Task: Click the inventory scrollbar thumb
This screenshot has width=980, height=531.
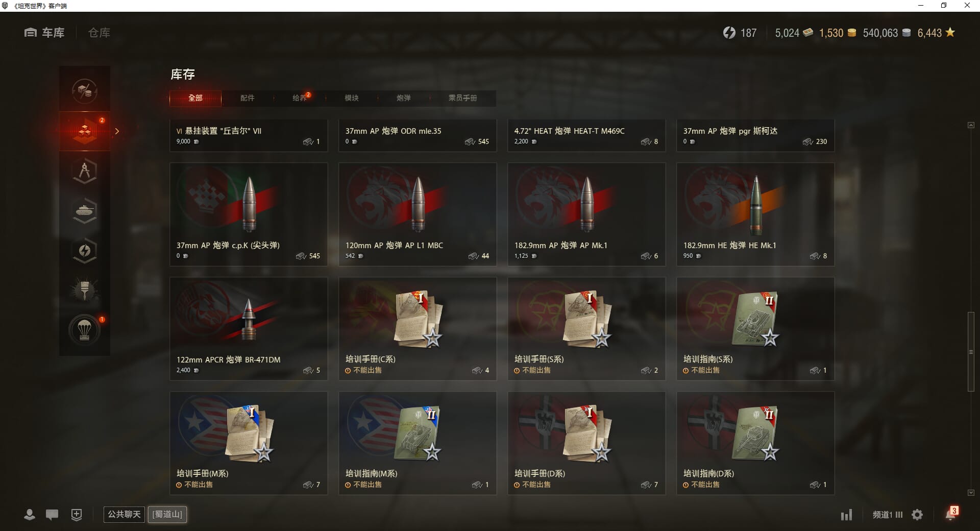Action: (x=971, y=351)
